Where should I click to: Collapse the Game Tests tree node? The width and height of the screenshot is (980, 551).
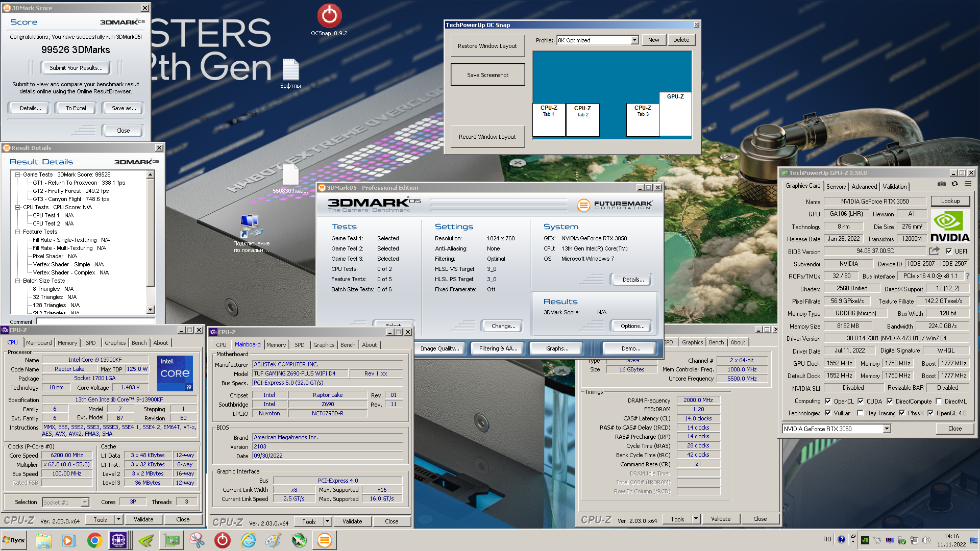17,174
